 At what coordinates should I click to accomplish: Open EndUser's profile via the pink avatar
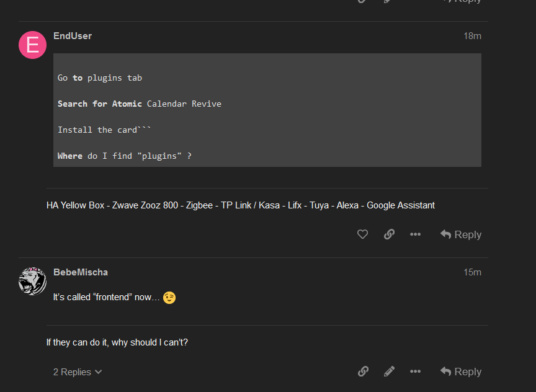point(32,45)
